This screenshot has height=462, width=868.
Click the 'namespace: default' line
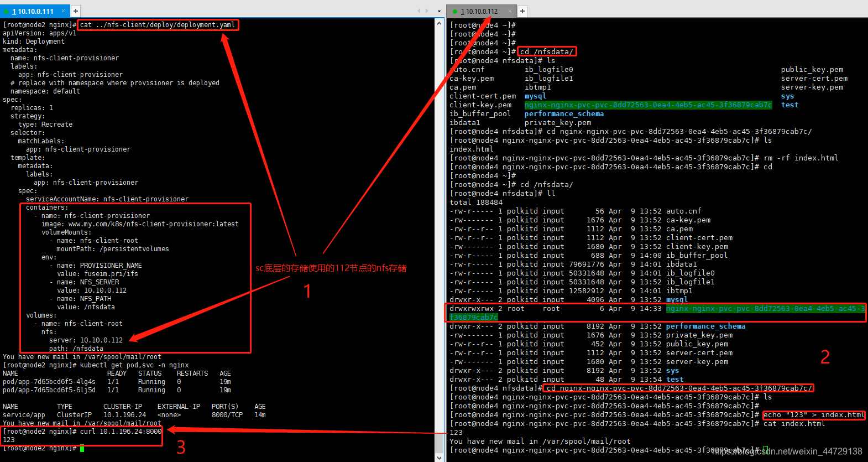pos(45,91)
